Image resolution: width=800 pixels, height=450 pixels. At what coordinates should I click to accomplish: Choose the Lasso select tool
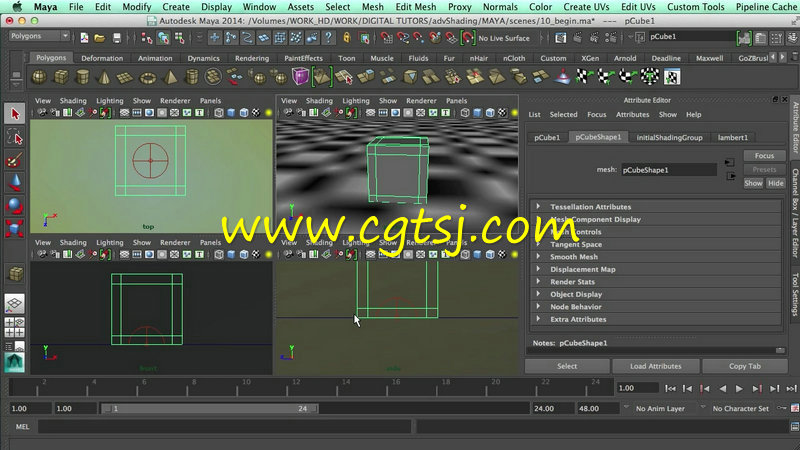(15, 137)
